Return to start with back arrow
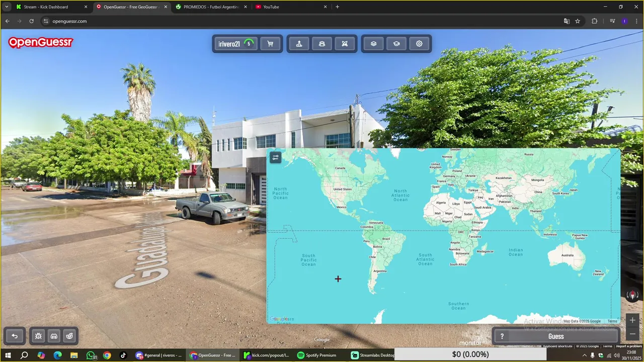This screenshot has height=362, width=644. [15, 336]
